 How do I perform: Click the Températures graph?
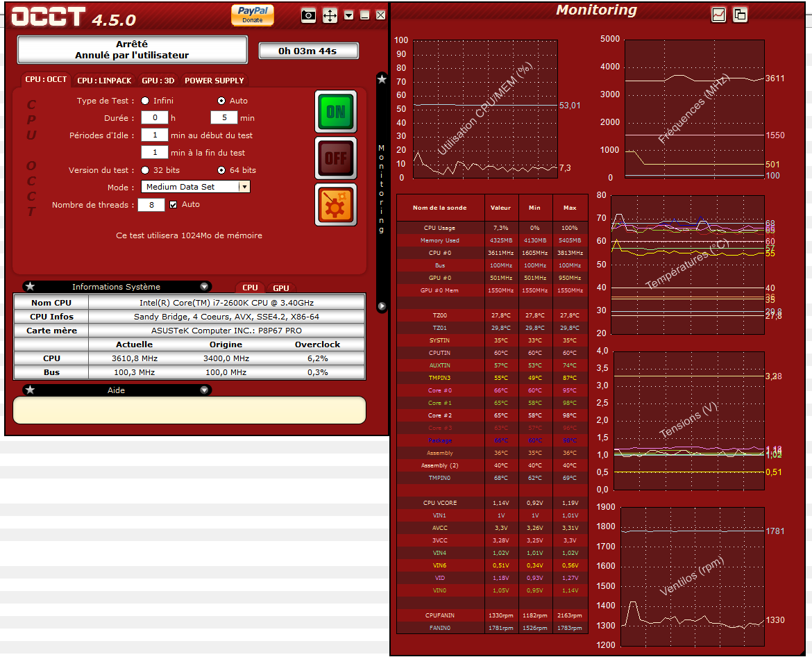(x=688, y=265)
